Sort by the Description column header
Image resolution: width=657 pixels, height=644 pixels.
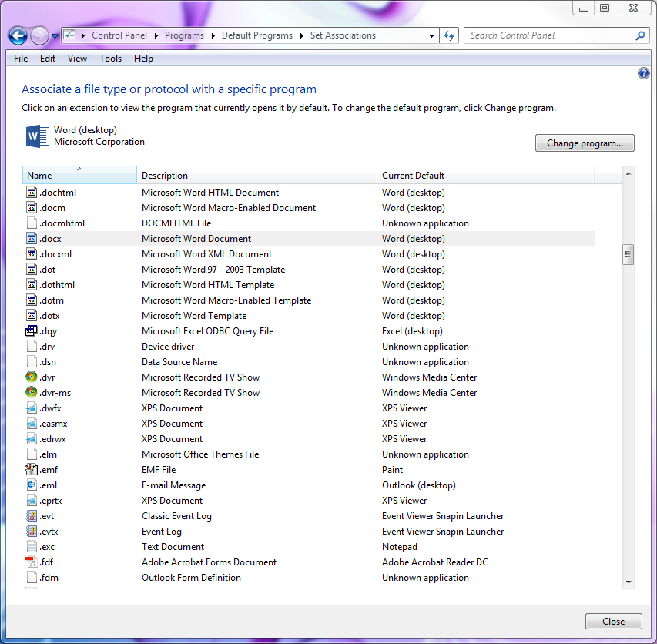pos(256,176)
